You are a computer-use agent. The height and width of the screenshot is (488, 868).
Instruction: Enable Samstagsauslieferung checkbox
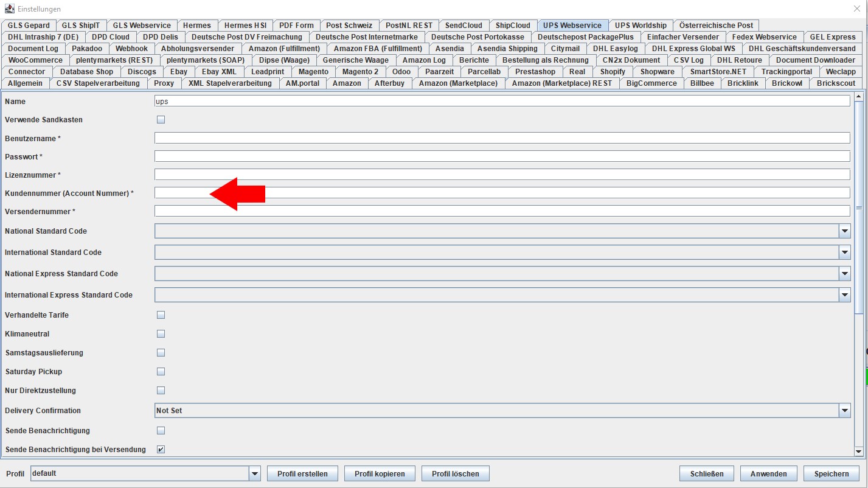(x=161, y=353)
